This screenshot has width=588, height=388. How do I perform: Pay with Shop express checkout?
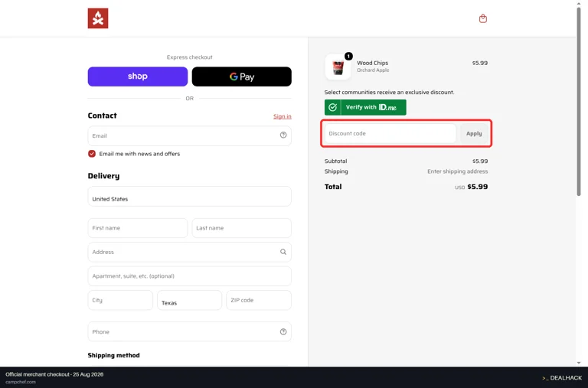click(x=138, y=77)
